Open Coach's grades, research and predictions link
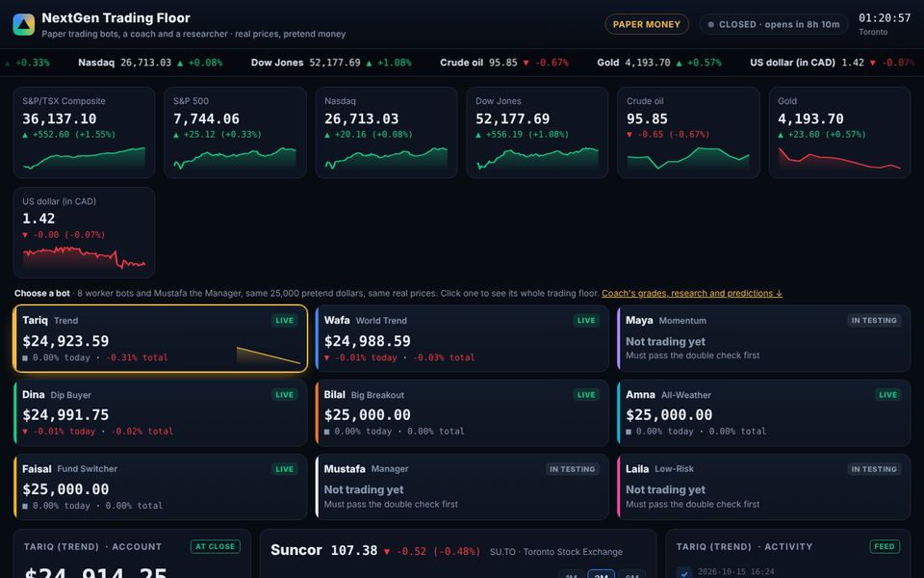Screen dimensions: 924x578 click(x=692, y=293)
